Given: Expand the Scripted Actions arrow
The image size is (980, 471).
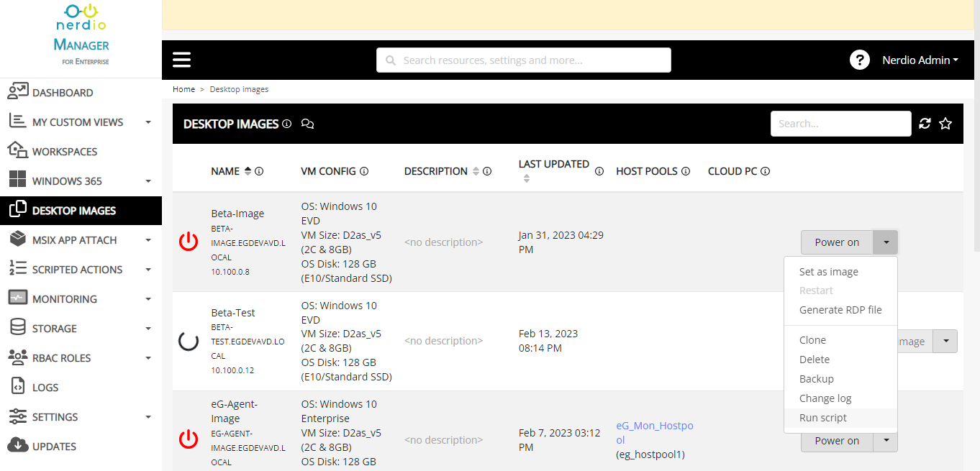Looking at the screenshot, I should 148,270.
